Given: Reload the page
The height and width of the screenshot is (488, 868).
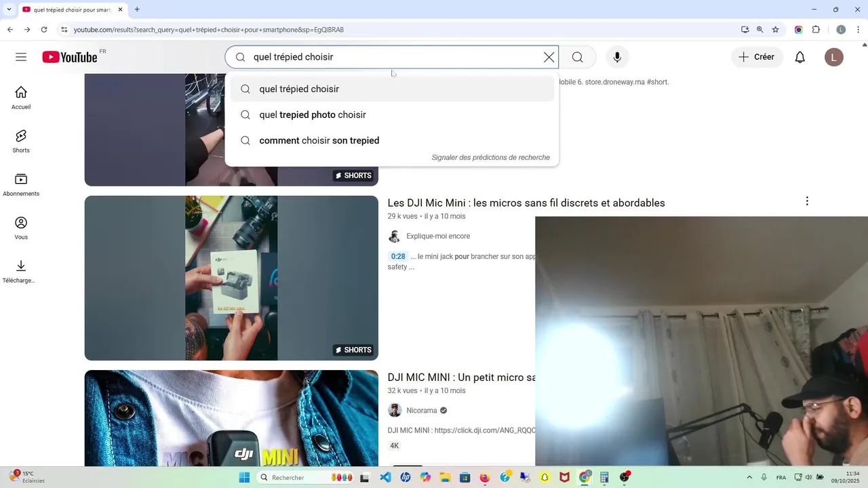Looking at the screenshot, I should point(44,30).
